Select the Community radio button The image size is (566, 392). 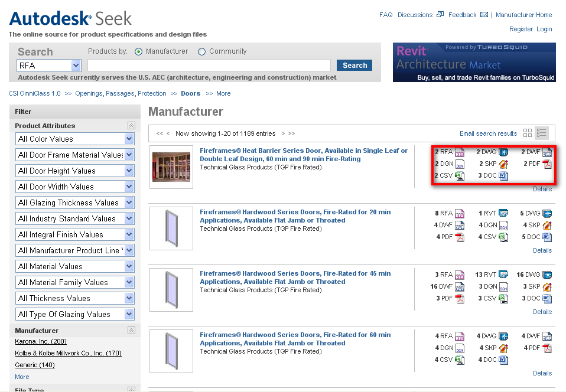(202, 52)
